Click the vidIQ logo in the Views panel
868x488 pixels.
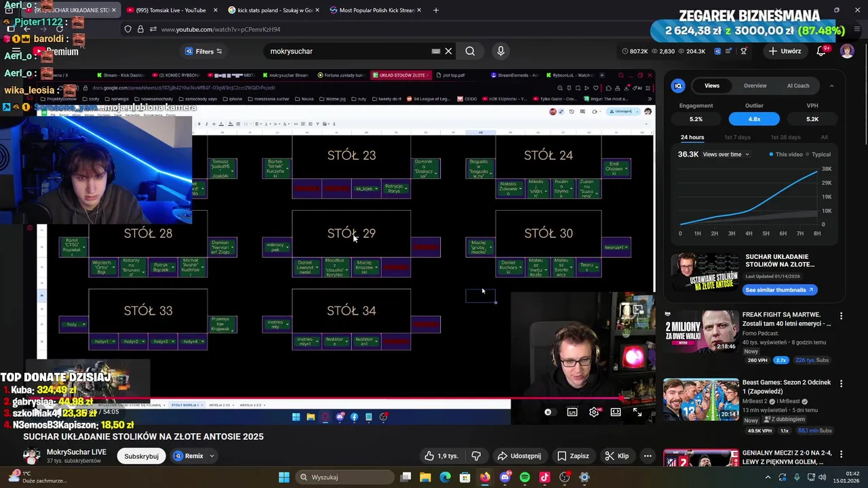678,85
